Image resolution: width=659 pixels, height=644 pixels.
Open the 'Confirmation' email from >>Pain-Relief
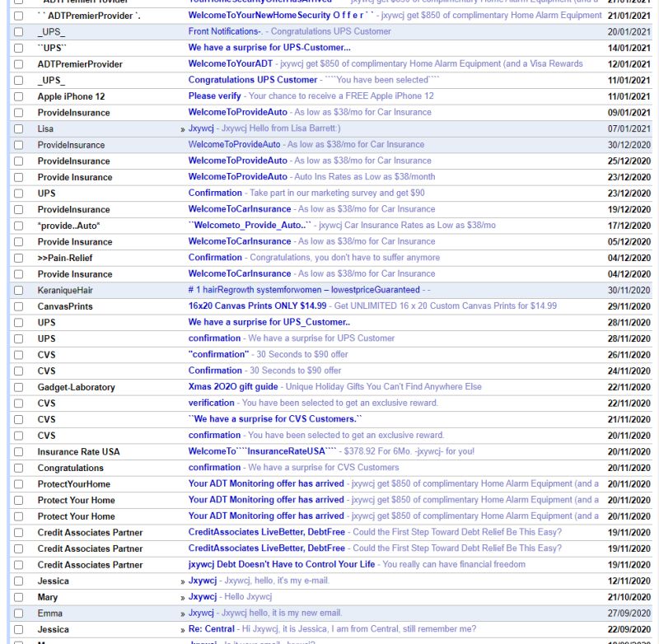click(215, 258)
